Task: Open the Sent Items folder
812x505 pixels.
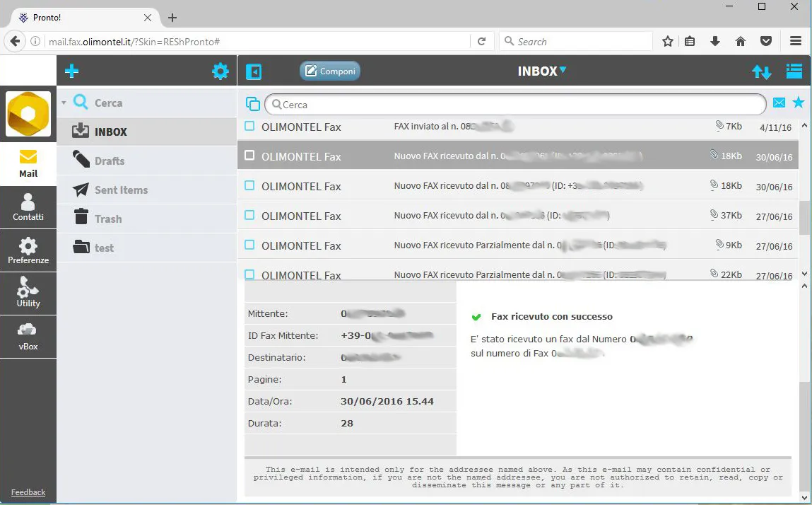Action: 121,190
